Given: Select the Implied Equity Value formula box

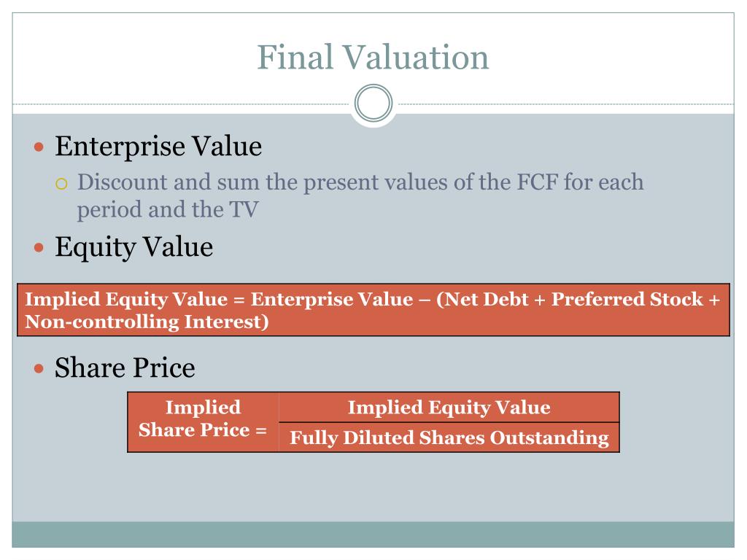Looking at the screenshot, I should click(x=373, y=310).
